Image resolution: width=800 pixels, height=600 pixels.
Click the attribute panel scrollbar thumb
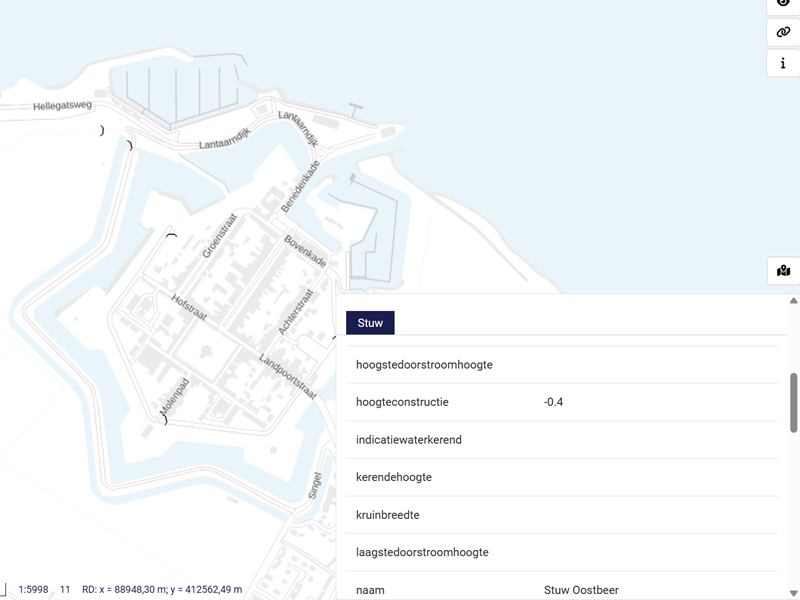794,402
